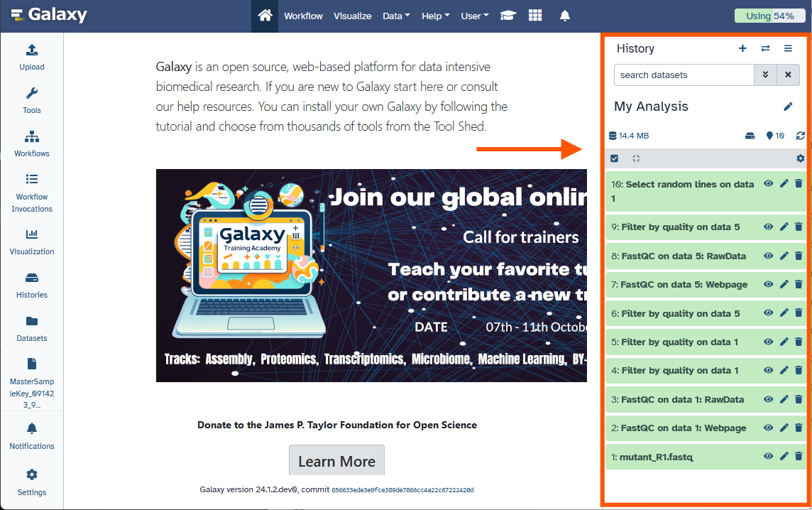
Task: Click the Galaxy logo brand
Action: pyautogui.click(x=49, y=14)
